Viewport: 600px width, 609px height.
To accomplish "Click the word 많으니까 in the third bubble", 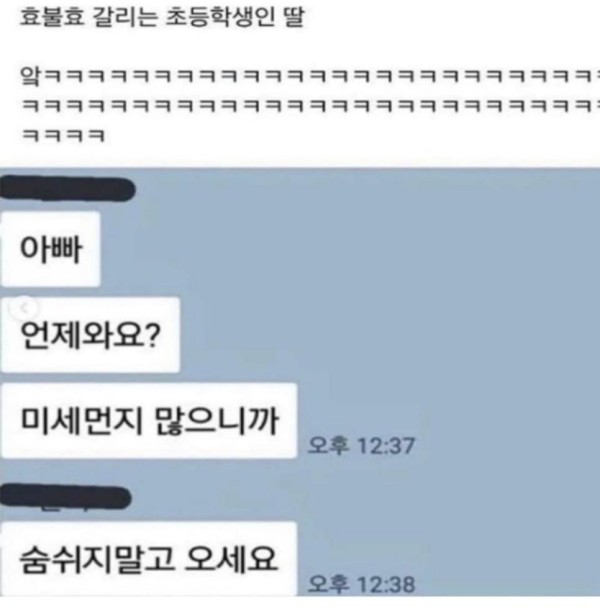I will (x=216, y=421).
